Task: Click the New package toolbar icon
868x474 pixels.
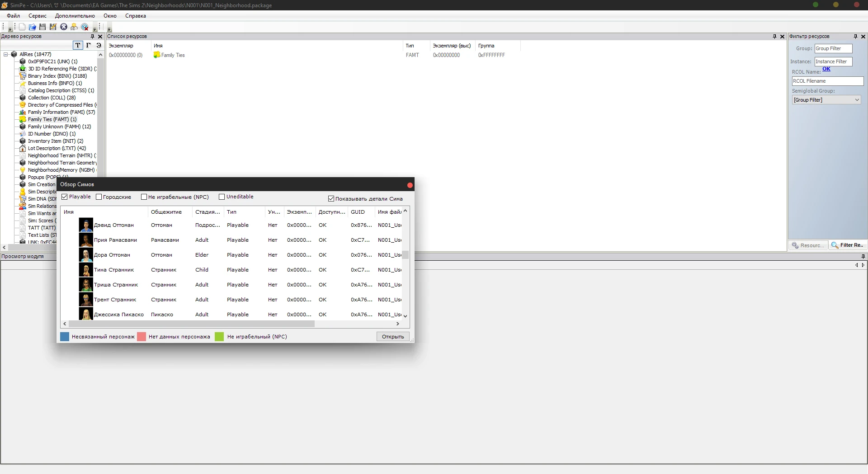Action: pyautogui.click(x=22, y=27)
